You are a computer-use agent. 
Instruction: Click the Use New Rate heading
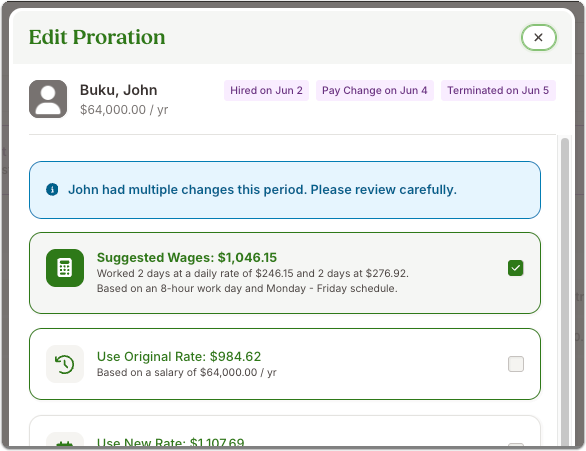[x=170, y=443]
